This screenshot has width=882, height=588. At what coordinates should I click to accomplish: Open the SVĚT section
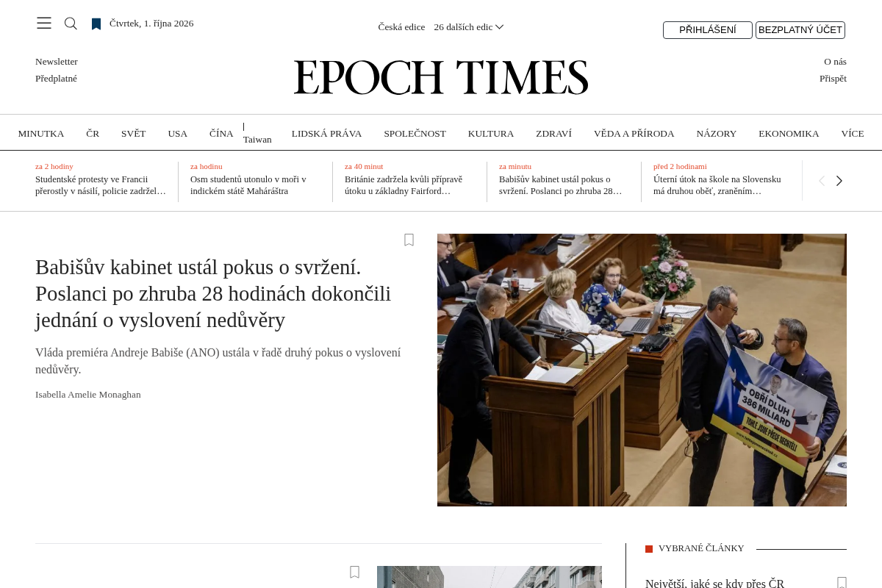(134, 134)
